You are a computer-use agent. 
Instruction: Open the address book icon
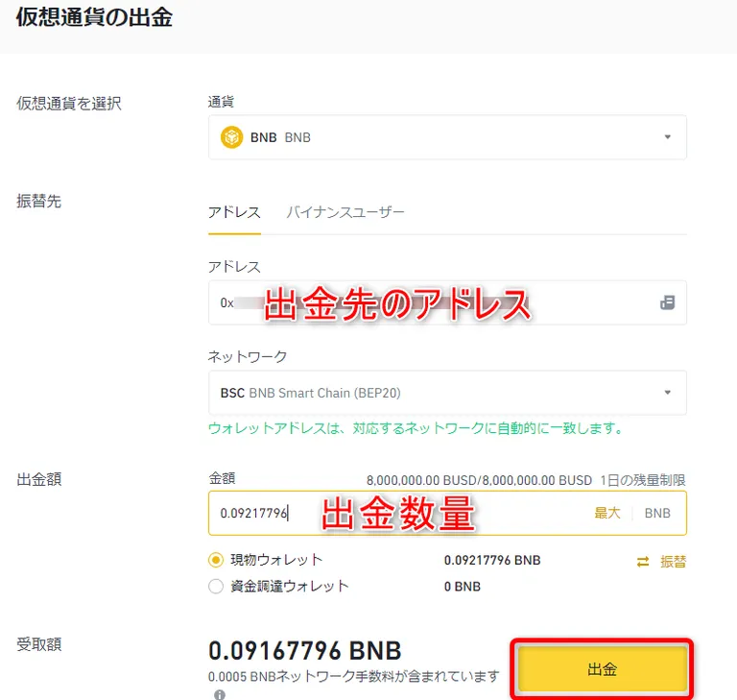coord(668,302)
